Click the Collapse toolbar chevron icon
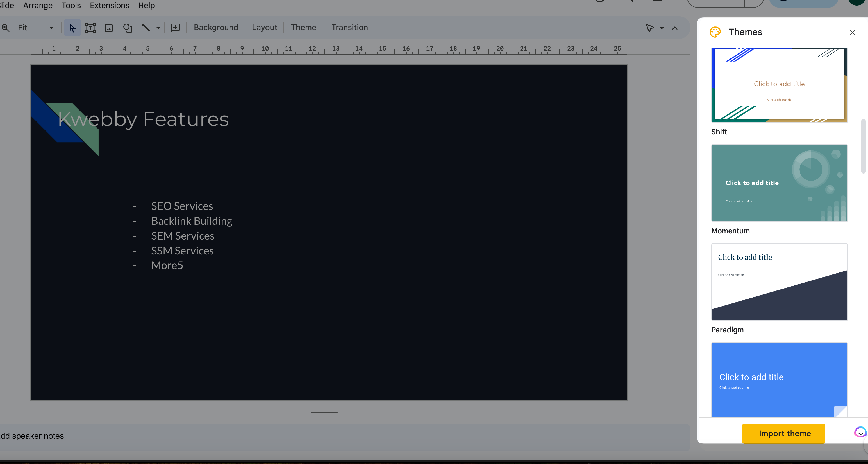The width and height of the screenshot is (868, 464). [x=674, y=27]
